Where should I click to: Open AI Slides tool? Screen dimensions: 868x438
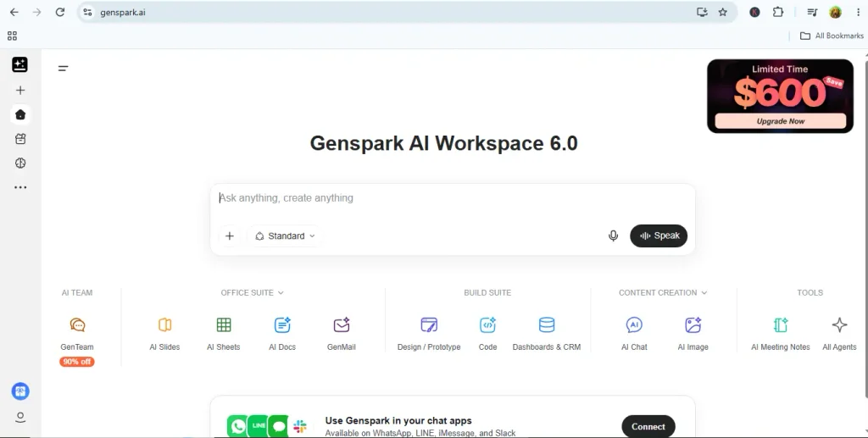click(x=164, y=334)
